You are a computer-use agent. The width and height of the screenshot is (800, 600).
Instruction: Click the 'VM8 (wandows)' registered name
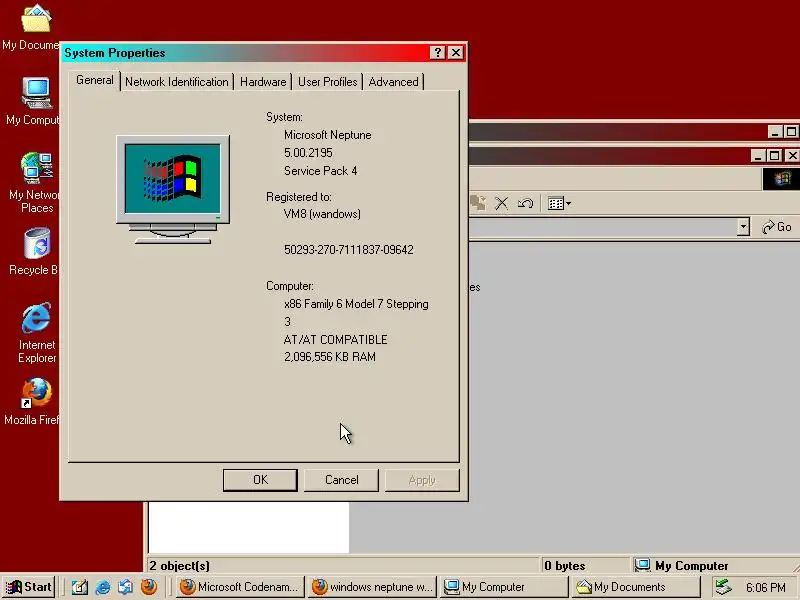tap(322, 214)
